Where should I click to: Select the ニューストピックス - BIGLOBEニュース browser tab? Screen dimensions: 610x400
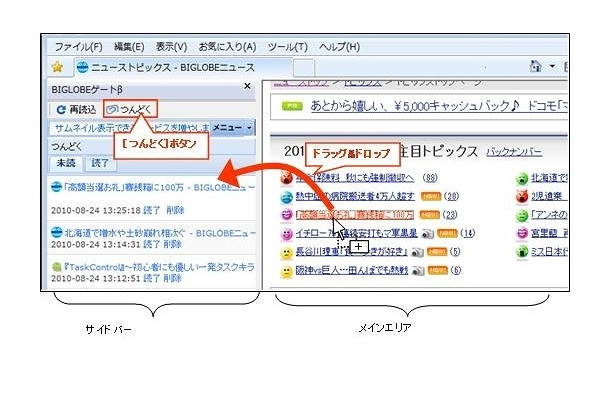point(183,67)
